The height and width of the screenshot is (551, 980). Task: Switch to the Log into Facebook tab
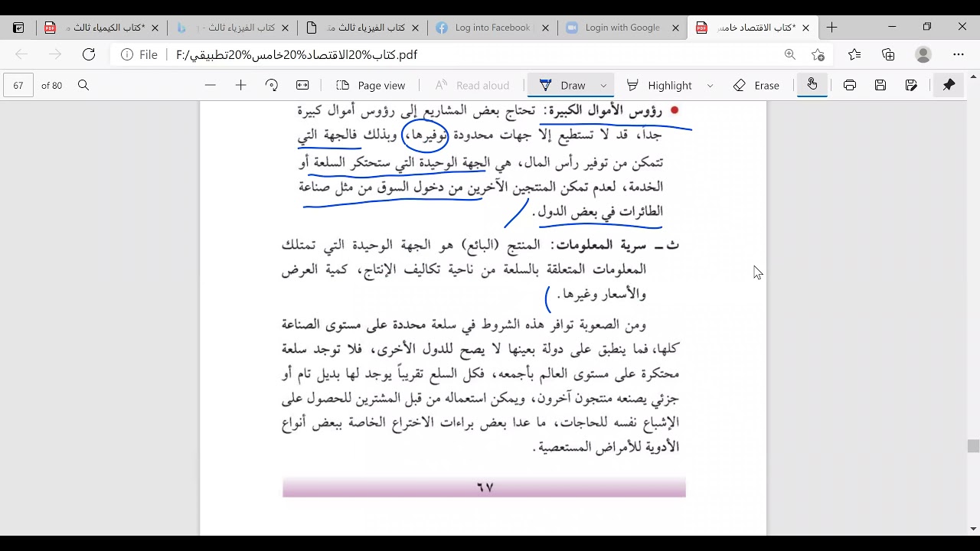492,28
